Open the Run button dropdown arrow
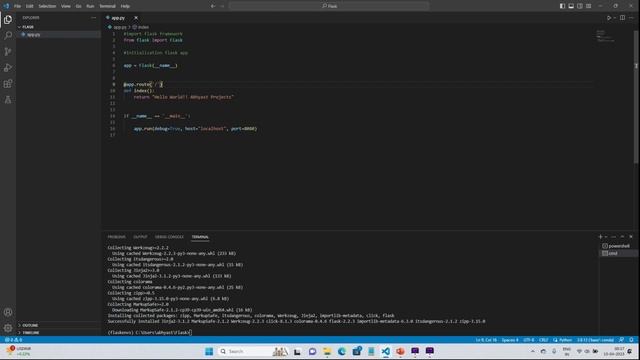This screenshot has height=360, width=640. 614,18
